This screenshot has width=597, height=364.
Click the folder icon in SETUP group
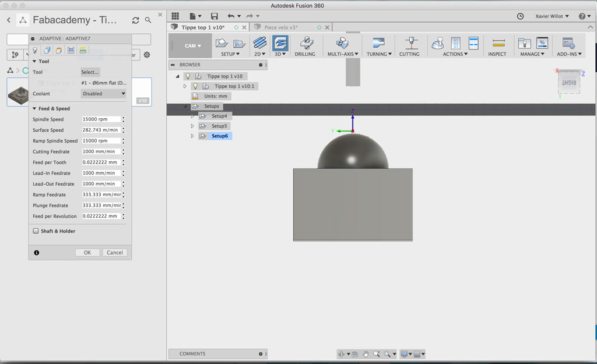[239, 44]
